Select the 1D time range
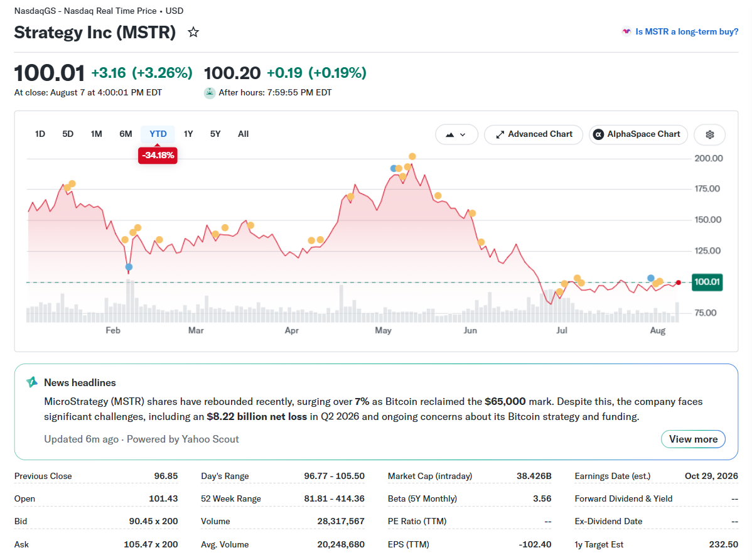 (x=40, y=134)
